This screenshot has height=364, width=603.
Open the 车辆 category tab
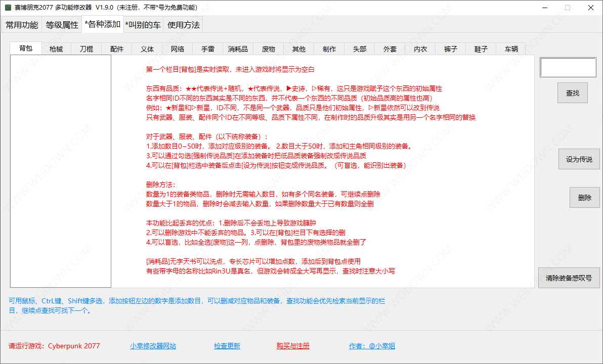511,49
